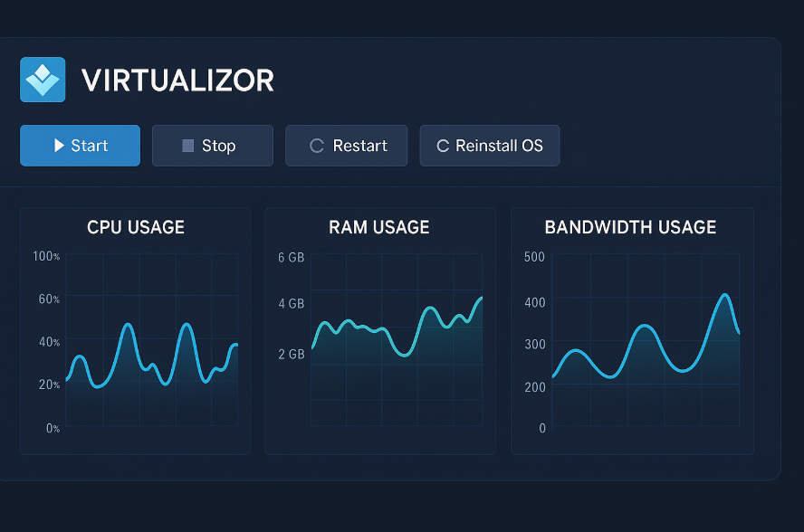Click the Virtualizor diamond logo icon

coord(43,80)
